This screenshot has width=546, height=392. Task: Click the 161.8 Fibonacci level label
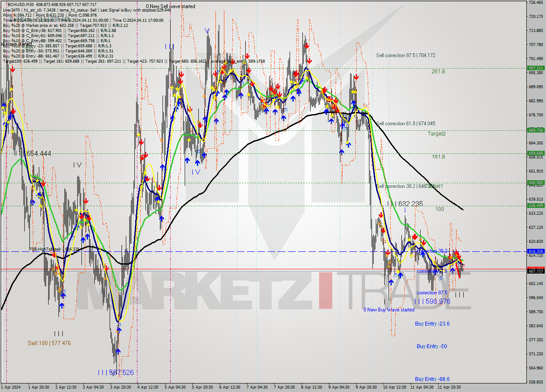coord(438,157)
